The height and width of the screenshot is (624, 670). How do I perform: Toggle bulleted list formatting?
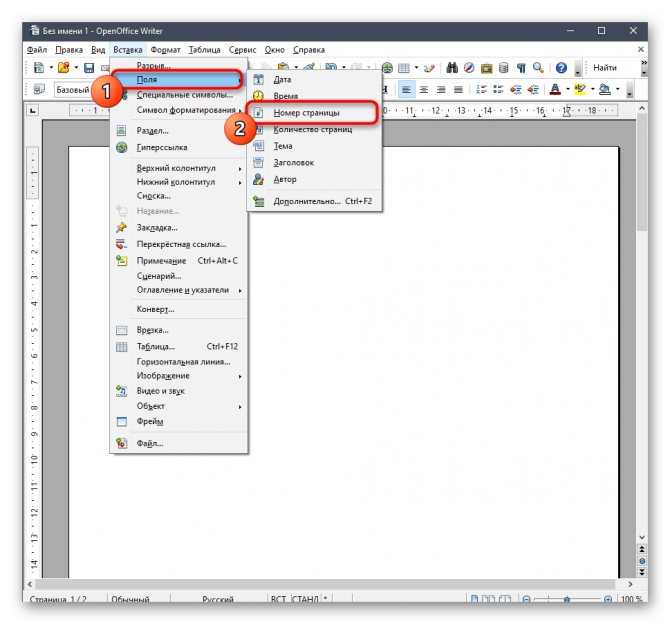tap(498, 89)
